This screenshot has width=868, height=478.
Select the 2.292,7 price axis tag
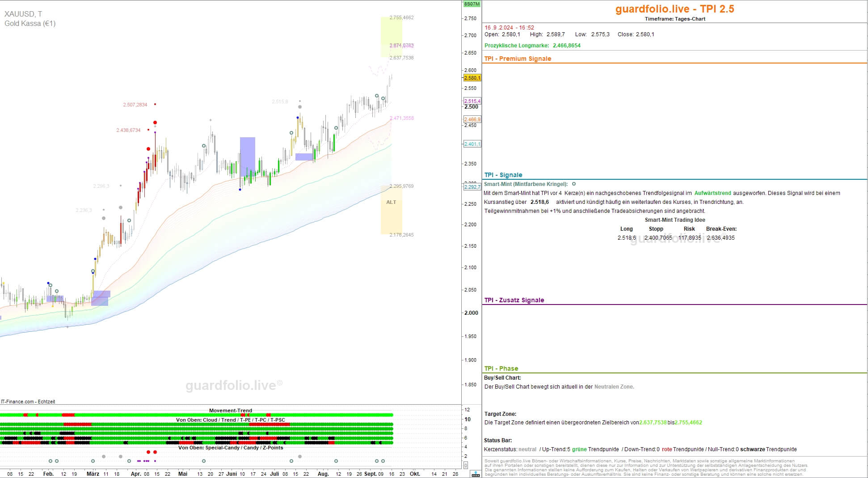[472, 187]
